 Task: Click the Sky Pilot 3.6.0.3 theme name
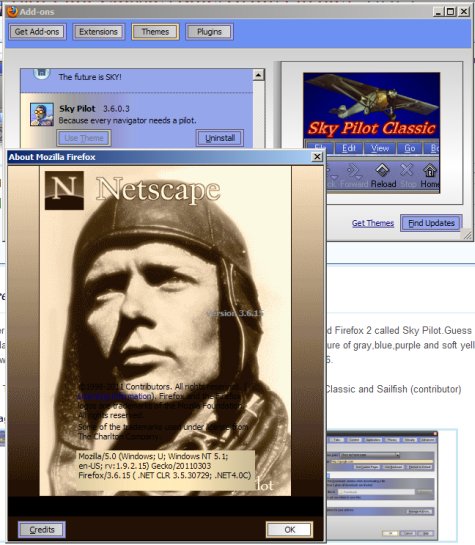point(94,109)
